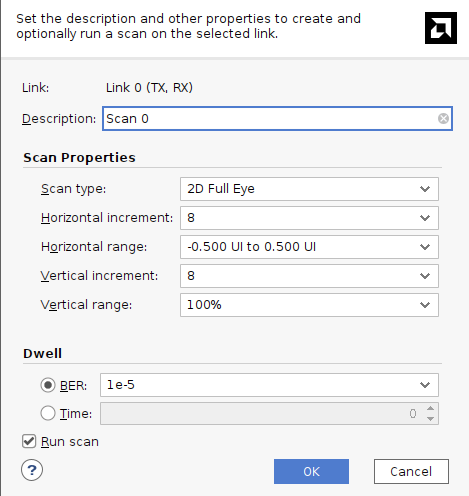Click the OK button
469x496 pixels.
point(311,471)
